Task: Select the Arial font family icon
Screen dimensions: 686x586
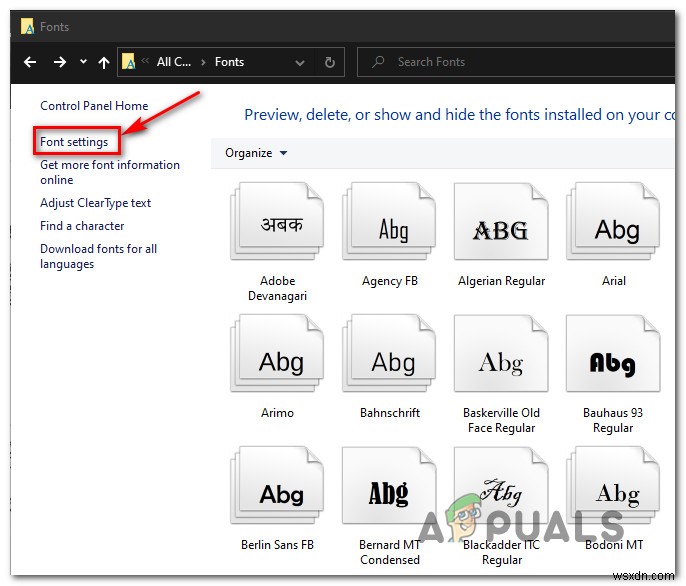Action: (613, 221)
